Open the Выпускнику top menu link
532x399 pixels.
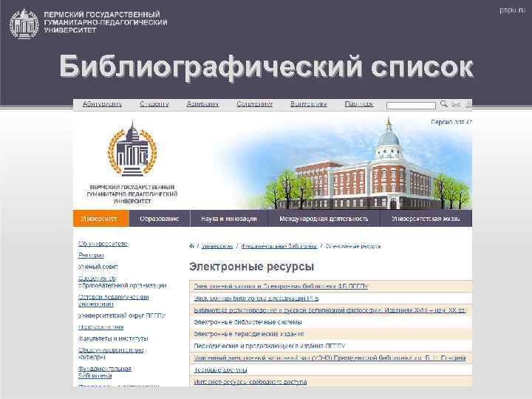coord(308,104)
